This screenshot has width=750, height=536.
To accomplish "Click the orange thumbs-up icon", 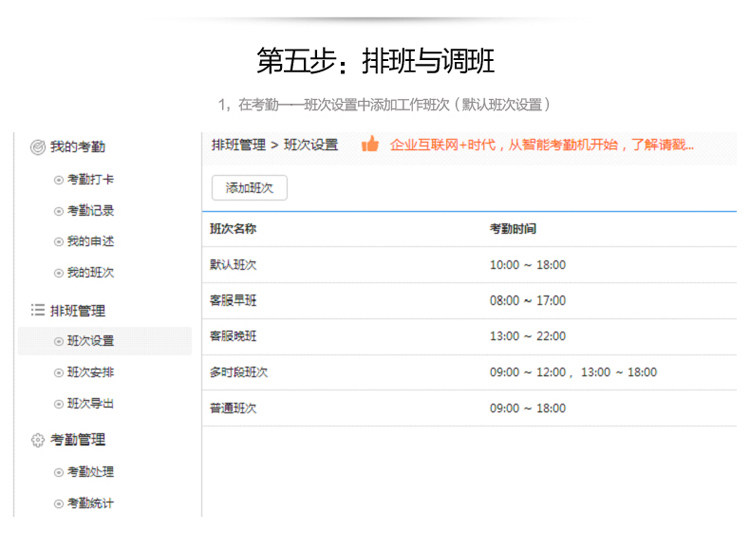I will pyautogui.click(x=370, y=144).
